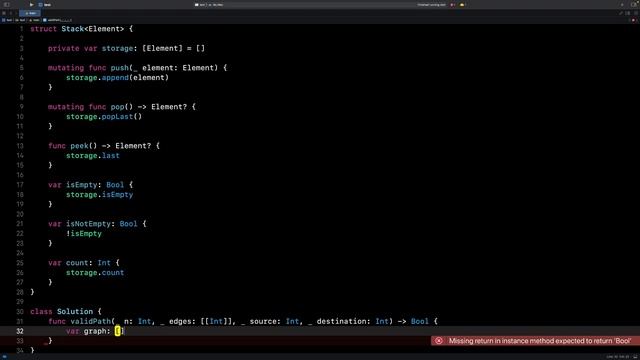This screenshot has height=360, width=640.
Task: Click the blue indicator in bottom-left status bar
Action: pos(4,357)
